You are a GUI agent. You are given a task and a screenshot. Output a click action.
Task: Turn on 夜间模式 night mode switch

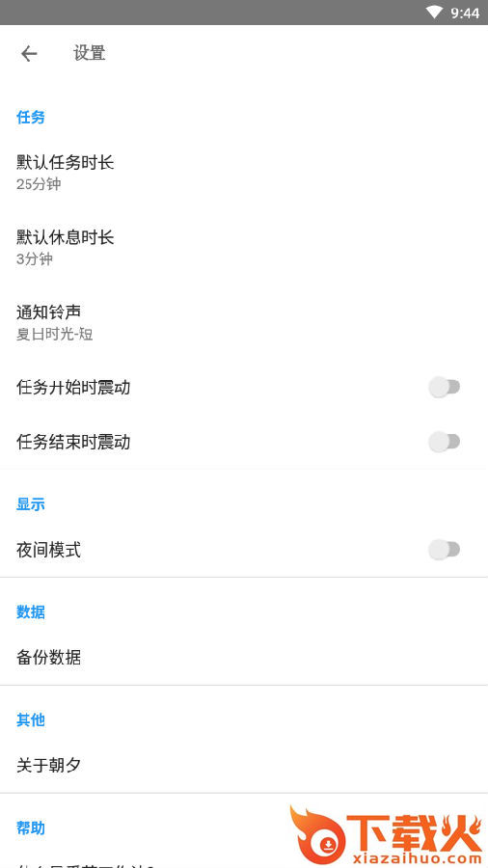point(445,550)
